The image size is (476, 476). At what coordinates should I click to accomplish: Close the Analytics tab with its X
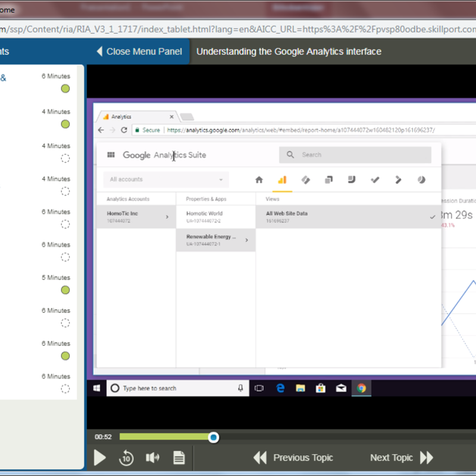pos(171,117)
